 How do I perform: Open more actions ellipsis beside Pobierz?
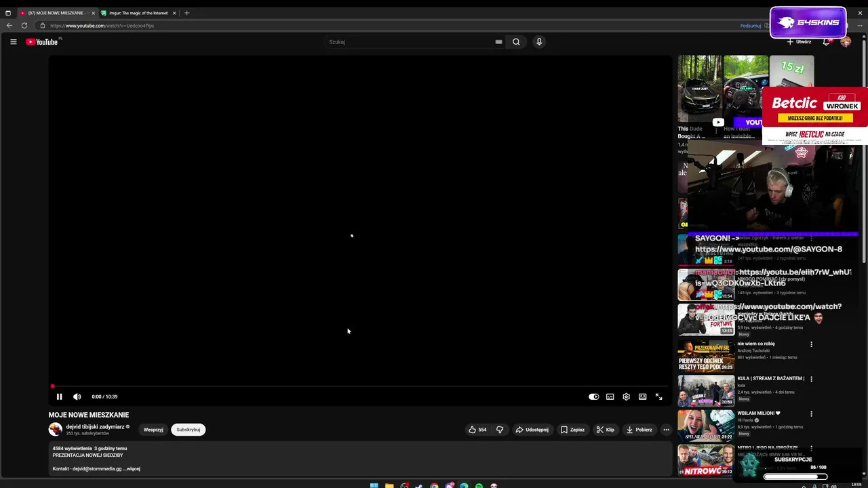(666, 430)
